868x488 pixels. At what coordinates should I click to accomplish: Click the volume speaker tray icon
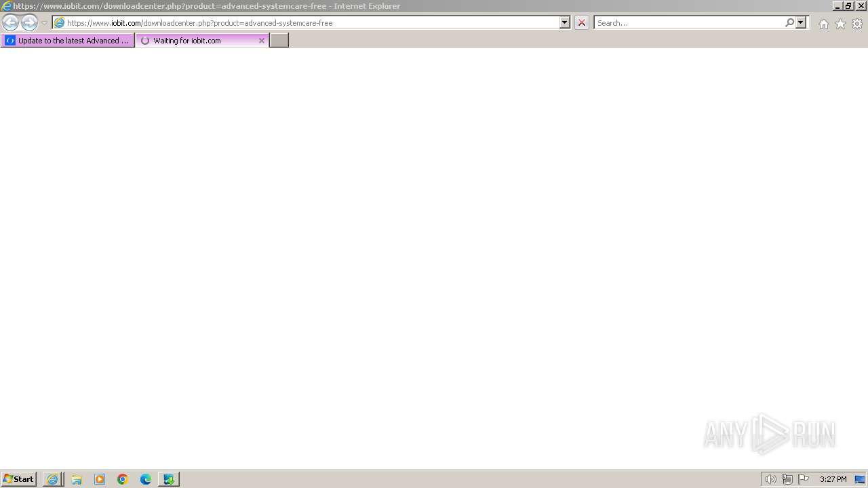point(771,479)
